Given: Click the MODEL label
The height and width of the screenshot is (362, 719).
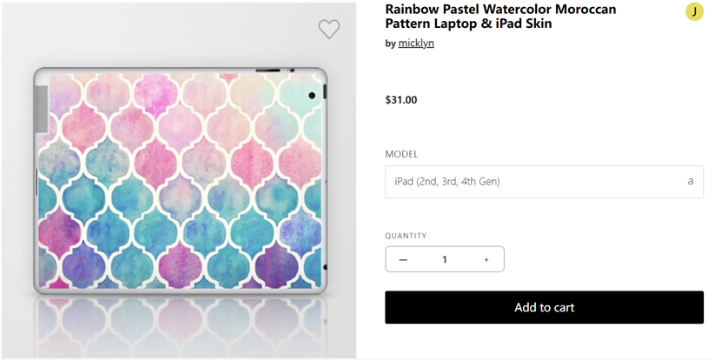Looking at the screenshot, I should pyautogui.click(x=402, y=154).
